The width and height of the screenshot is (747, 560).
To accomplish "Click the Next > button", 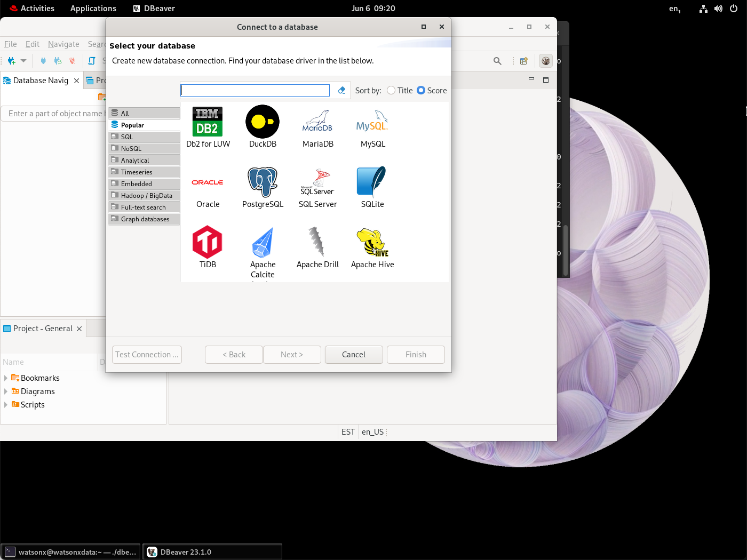I will tap(292, 355).
